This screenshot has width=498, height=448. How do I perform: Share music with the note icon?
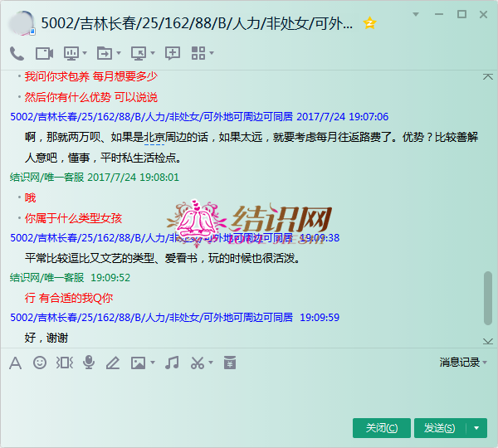[x=172, y=363]
